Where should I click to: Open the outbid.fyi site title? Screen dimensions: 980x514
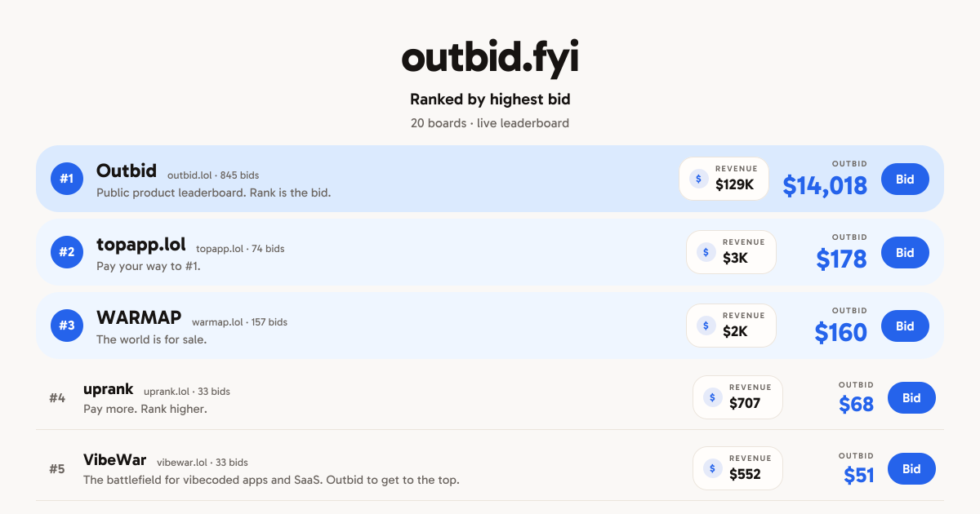pyautogui.click(x=490, y=58)
